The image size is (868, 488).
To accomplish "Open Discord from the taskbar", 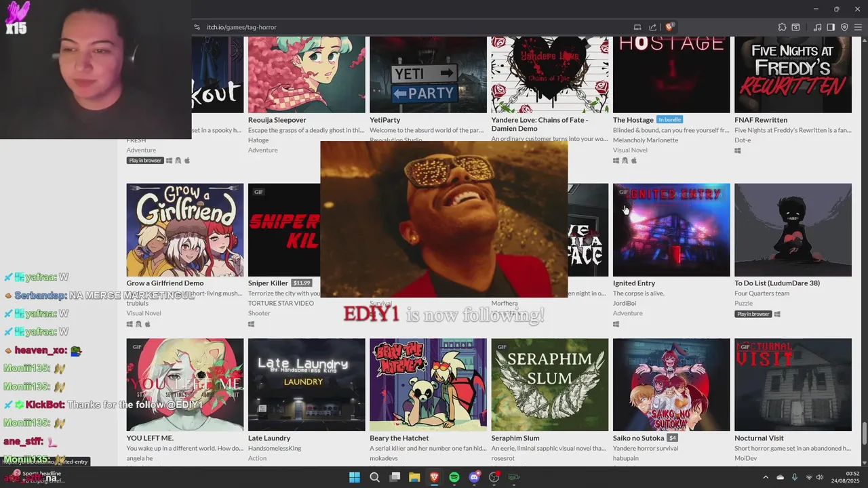I will tap(474, 477).
